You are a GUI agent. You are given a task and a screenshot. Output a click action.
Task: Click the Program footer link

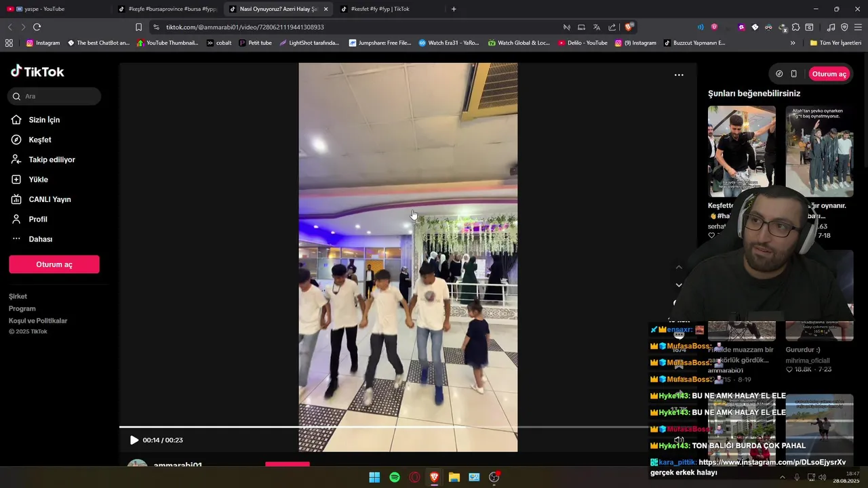[x=22, y=308]
